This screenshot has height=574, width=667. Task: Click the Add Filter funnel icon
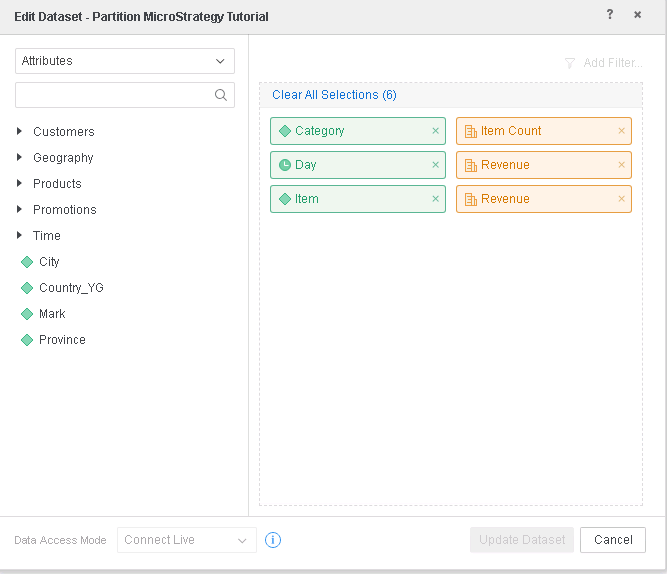[570, 63]
